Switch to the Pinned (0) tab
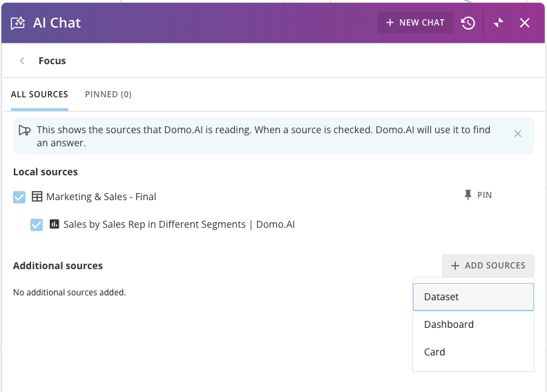The image size is (547, 392). pos(108,95)
